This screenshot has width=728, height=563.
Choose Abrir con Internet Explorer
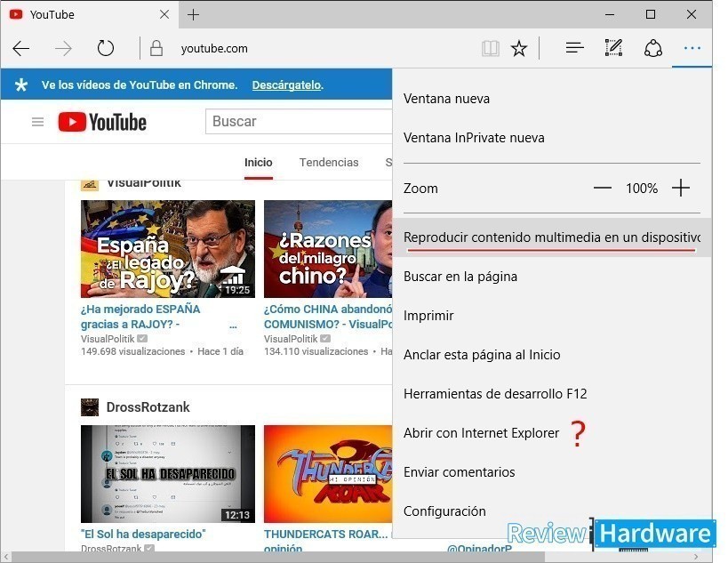click(x=552, y=433)
